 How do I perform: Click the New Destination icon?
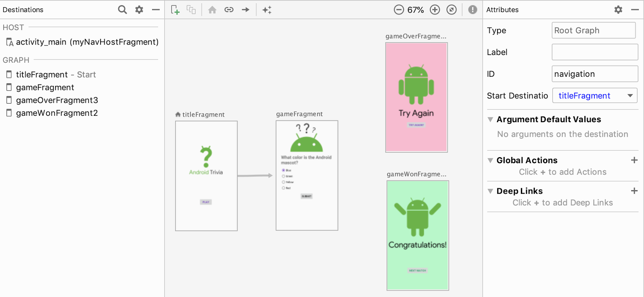pyautogui.click(x=175, y=10)
